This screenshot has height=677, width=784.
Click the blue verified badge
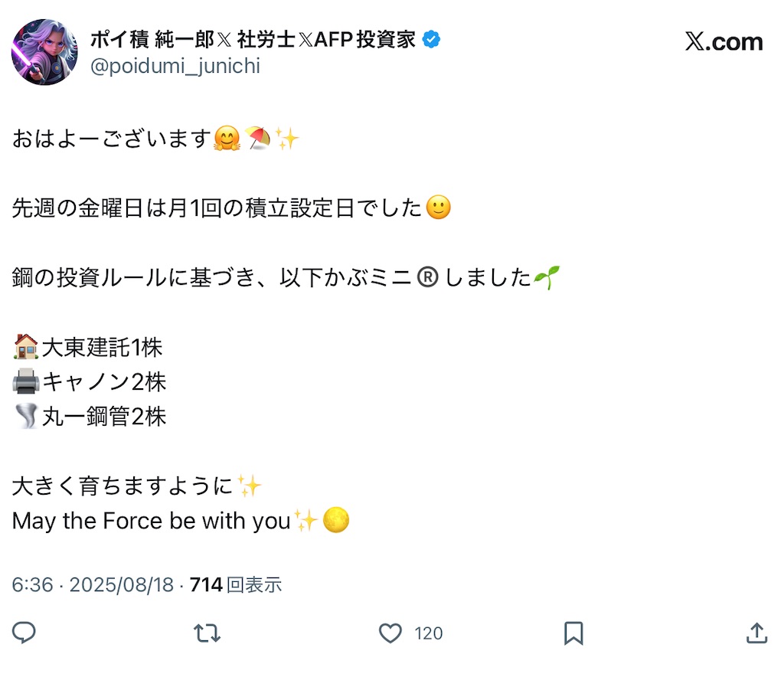pyautogui.click(x=432, y=40)
